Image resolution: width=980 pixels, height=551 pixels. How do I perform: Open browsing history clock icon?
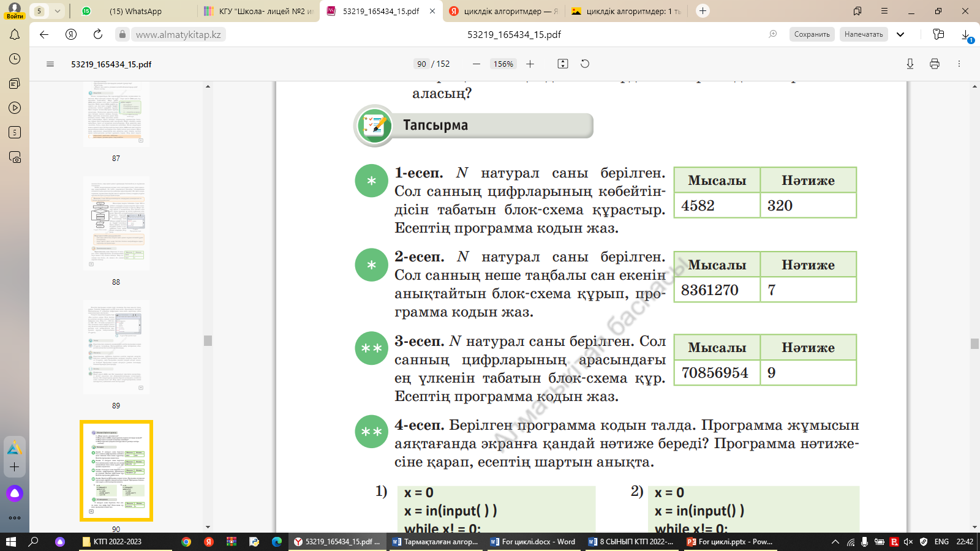point(15,59)
